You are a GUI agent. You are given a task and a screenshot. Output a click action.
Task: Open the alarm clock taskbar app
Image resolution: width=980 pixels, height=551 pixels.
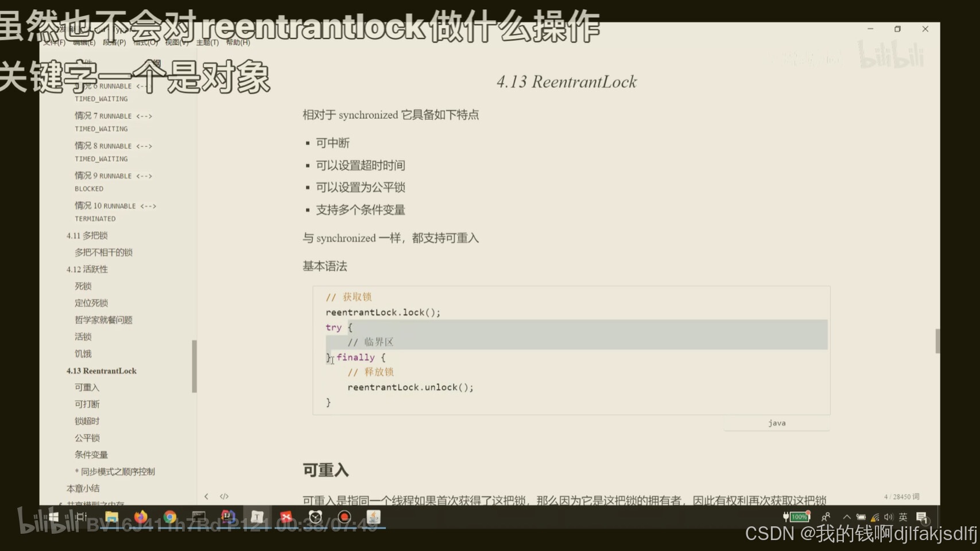click(x=315, y=517)
